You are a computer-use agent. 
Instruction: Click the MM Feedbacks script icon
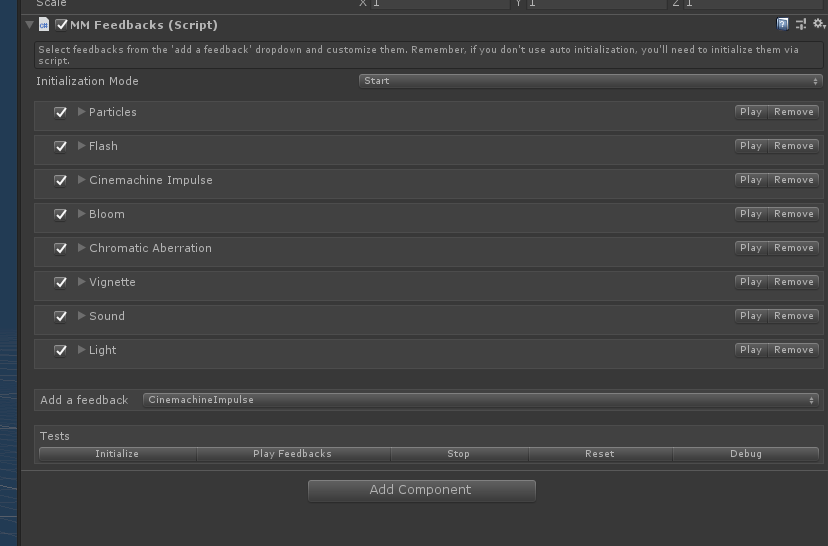[44, 25]
